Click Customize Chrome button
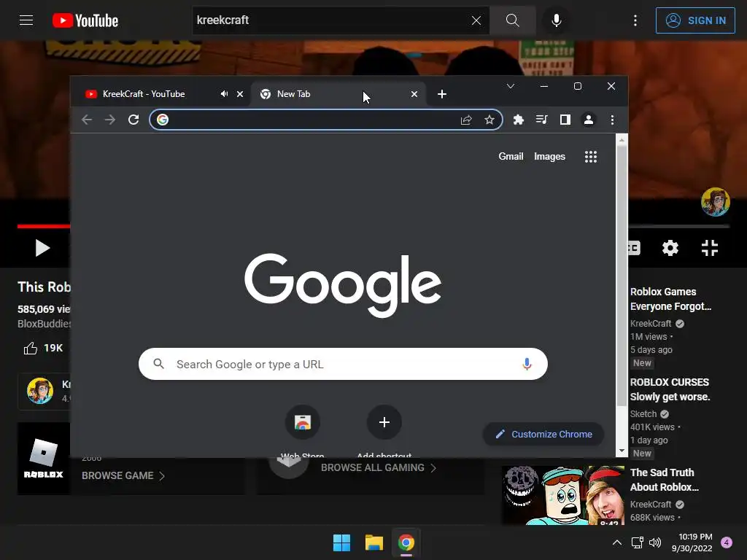This screenshot has height=560, width=747. (543, 434)
